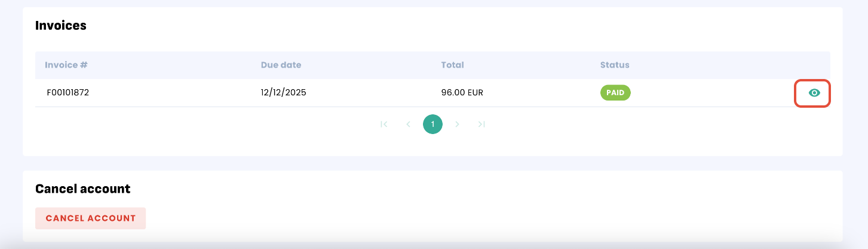Click the 96.00 EUR total amount
868x249 pixels.
462,93
